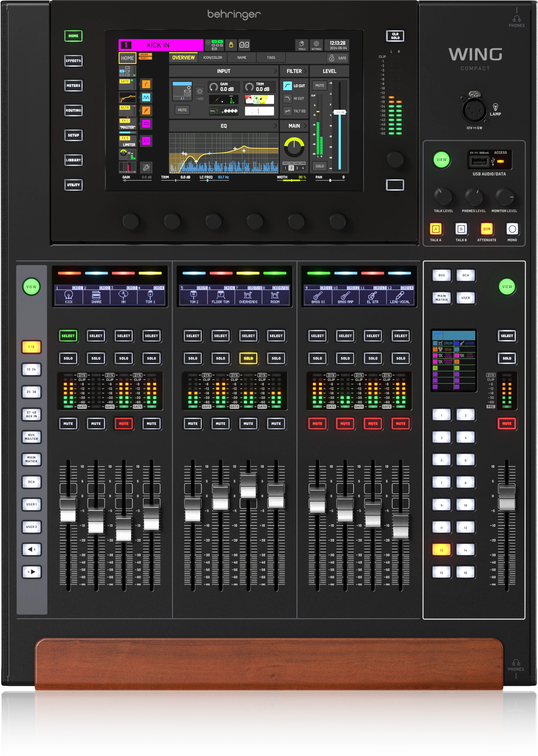Enable Solo on the Overheads channel

(x=248, y=358)
